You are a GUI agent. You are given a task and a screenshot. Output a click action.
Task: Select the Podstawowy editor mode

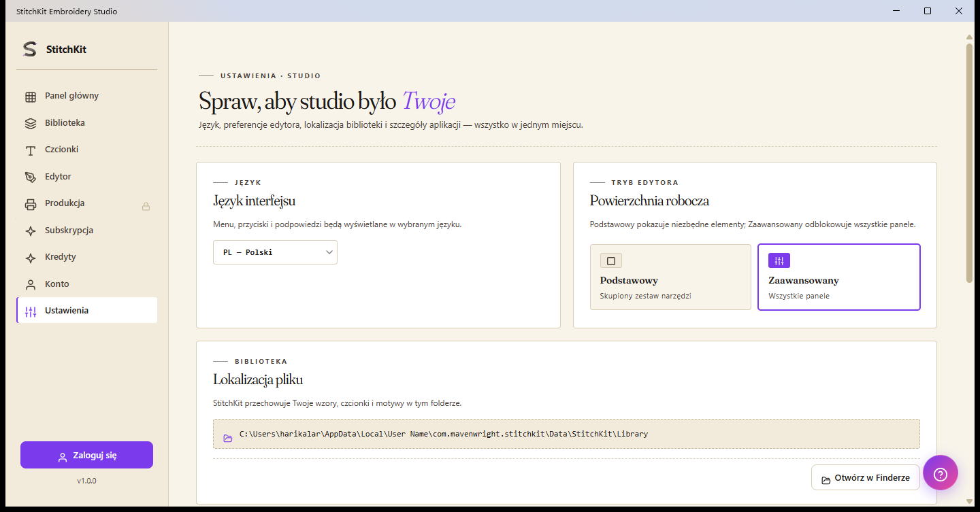670,277
